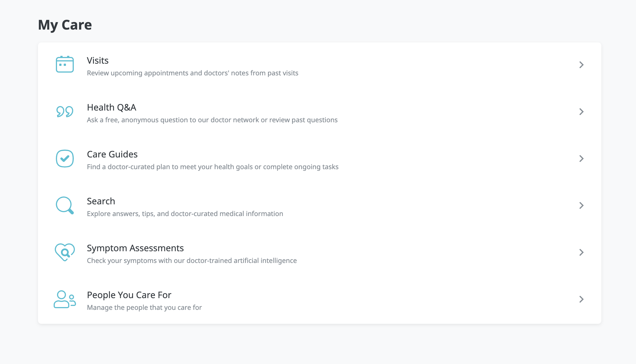Click the People You Care For icon

(65, 299)
